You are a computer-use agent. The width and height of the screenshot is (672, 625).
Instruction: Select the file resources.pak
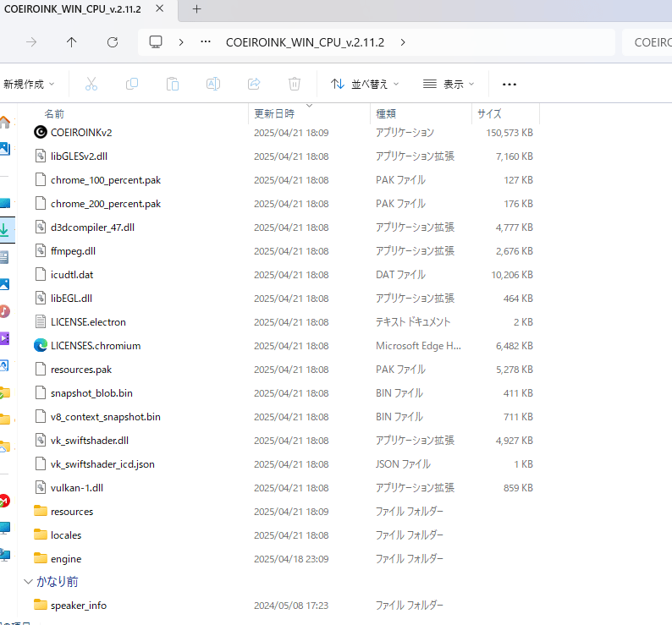(x=81, y=370)
